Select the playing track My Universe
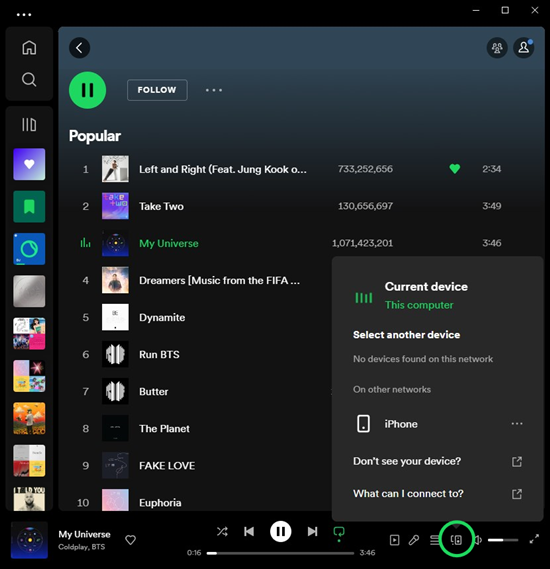This screenshot has height=569, width=550. point(169,243)
